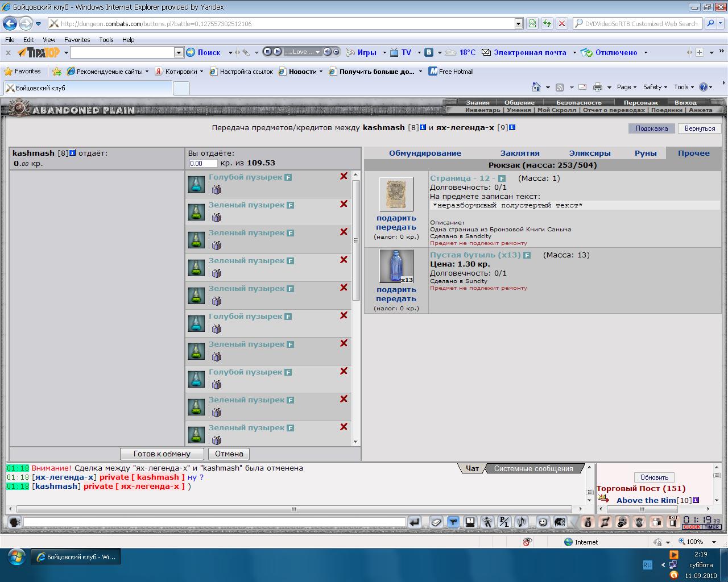Switch to the Эликсиры tab
728x582 pixels.
590,153
